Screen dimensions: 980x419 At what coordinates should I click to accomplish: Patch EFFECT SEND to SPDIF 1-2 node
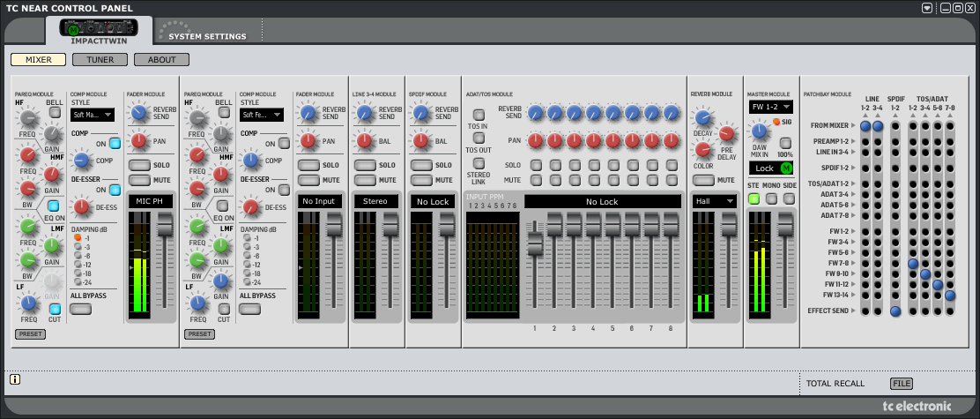(x=895, y=311)
